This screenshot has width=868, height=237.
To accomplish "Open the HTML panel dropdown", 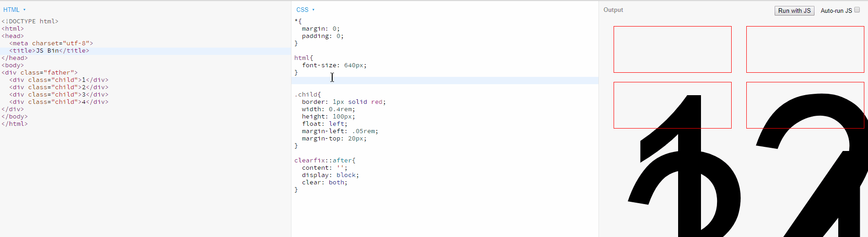I will (x=14, y=10).
